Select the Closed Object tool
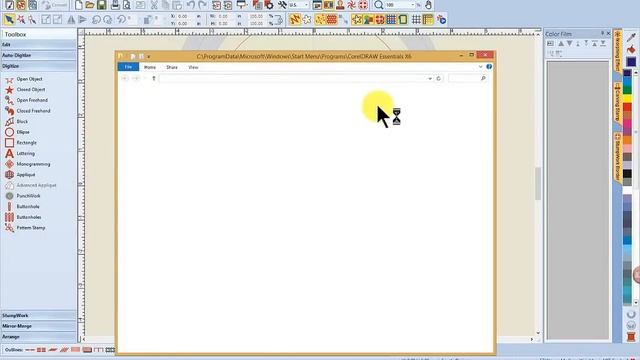640x360 pixels. coord(25,89)
